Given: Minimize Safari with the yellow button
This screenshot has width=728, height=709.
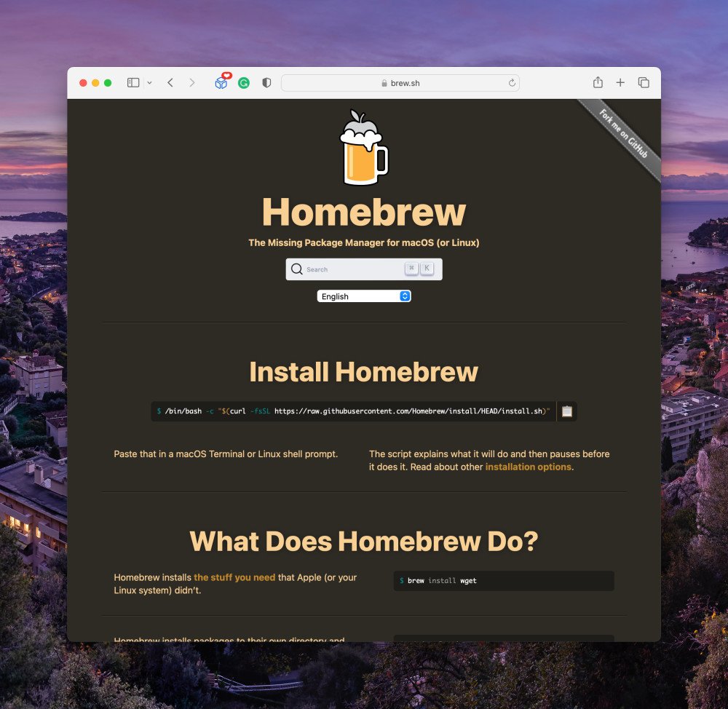Looking at the screenshot, I should tap(95, 83).
